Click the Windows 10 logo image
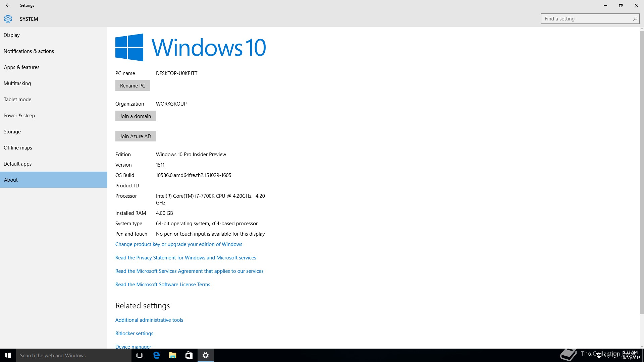The height and width of the screenshot is (362, 644). (191, 47)
